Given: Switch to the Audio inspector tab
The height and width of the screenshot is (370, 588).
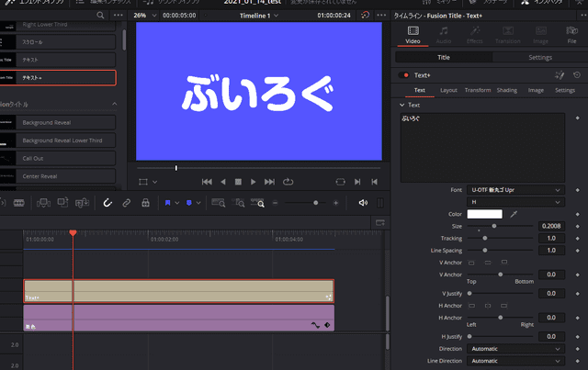Looking at the screenshot, I should pos(444,35).
